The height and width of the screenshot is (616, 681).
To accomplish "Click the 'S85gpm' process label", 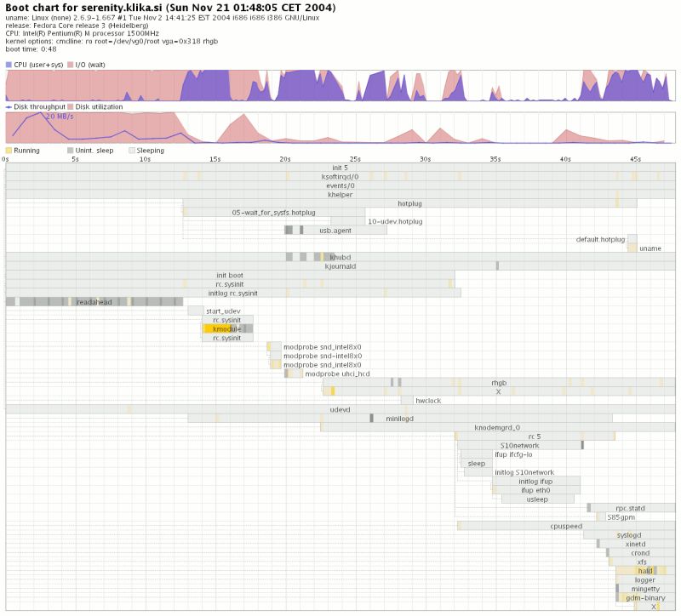I will [621, 517].
